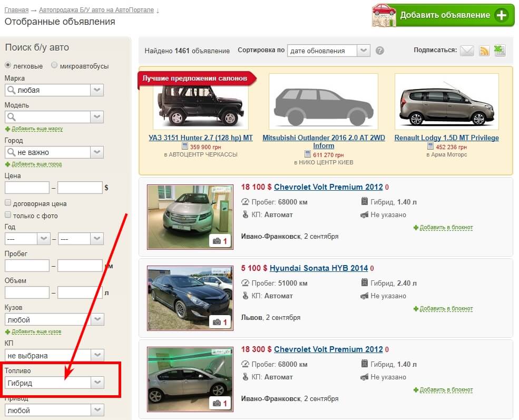This screenshot has height=420, width=519.
Task: Open Renault Lodgy 1.5D link
Action: point(446,138)
